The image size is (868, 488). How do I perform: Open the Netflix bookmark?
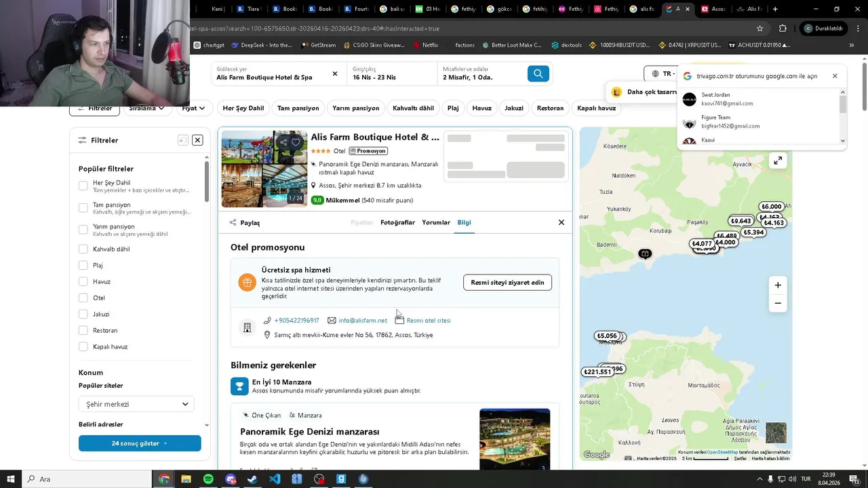pos(425,45)
